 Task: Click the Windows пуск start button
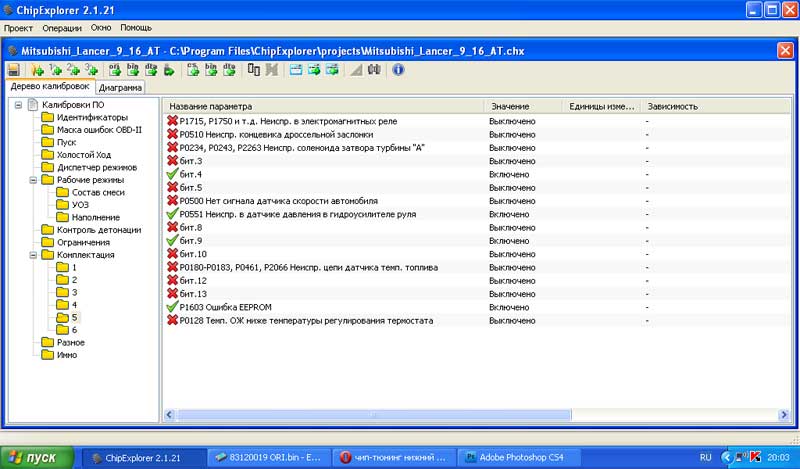point(38,457)
